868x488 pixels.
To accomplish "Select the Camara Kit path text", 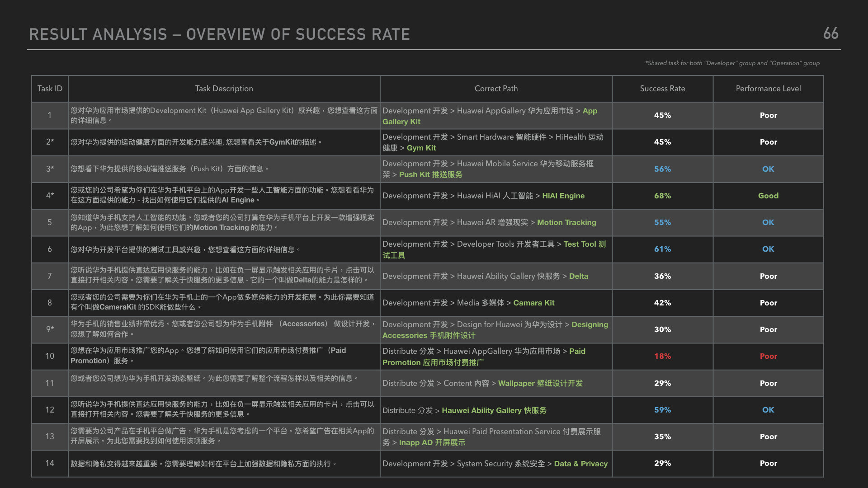I will click(534, 303).
